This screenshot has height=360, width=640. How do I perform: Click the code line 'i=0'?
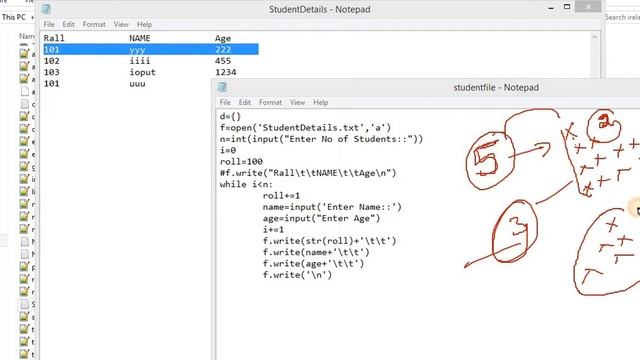coord(228,151)
